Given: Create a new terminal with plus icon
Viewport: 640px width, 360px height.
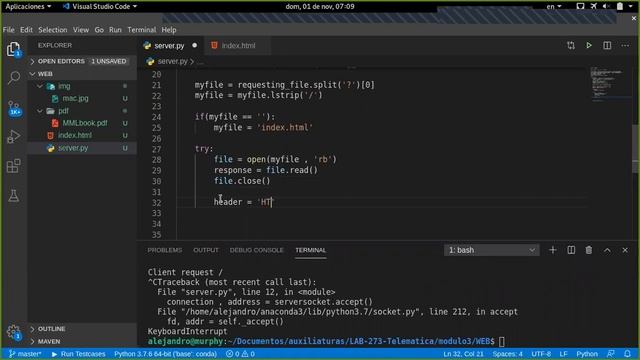Looking at the screenshot, I should point(553,250).
